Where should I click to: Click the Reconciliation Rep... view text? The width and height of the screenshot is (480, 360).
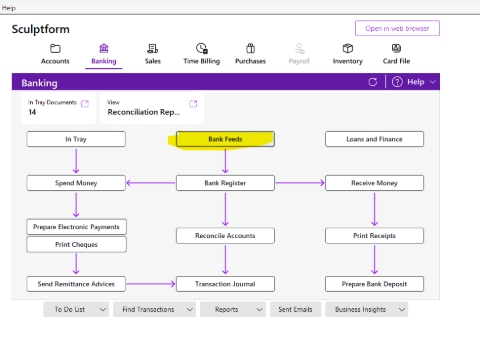coord(144,112)
